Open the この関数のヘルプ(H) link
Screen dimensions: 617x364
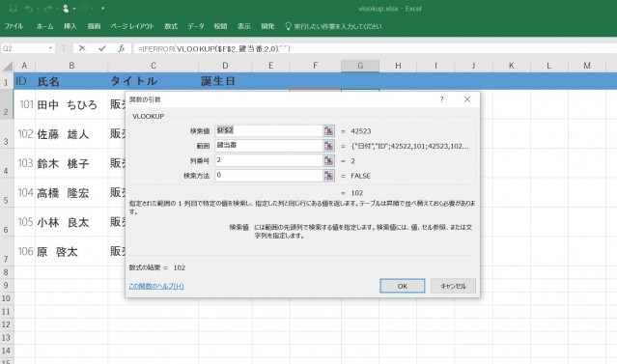156,286
